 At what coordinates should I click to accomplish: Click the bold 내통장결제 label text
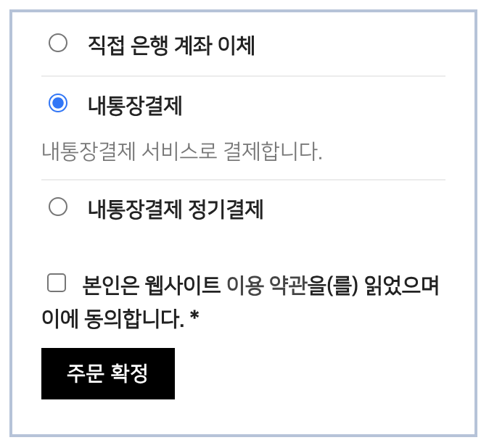(x=135, y=106)
